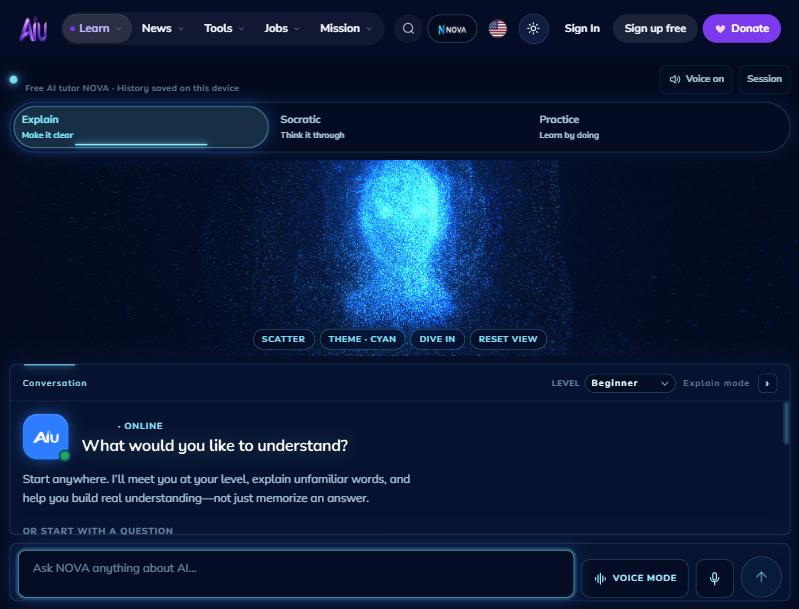Click the microphone icon beside Voice Mode

(714, 578)
